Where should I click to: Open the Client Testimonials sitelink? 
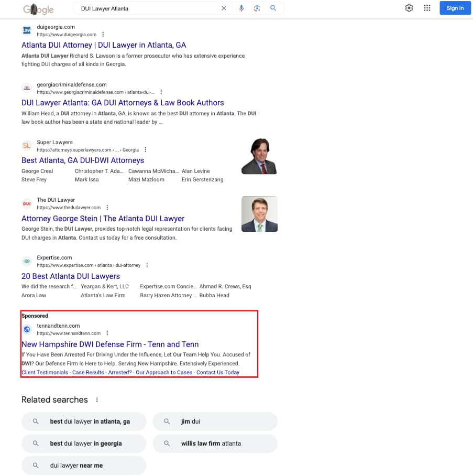click(x=45, y=372)
